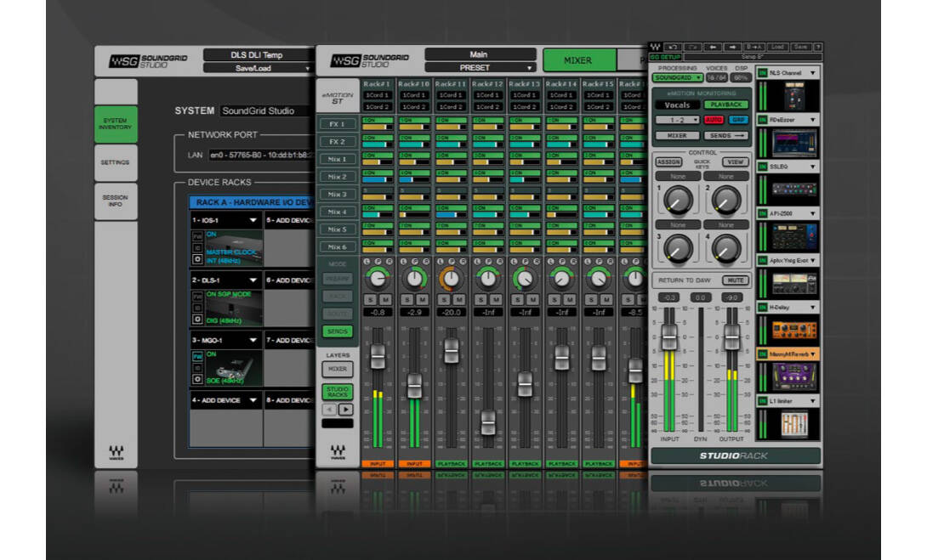The height and width of the screenshot is (560, 927).
Task: Mute the Rack#12 channel
Action: (498, 299)
